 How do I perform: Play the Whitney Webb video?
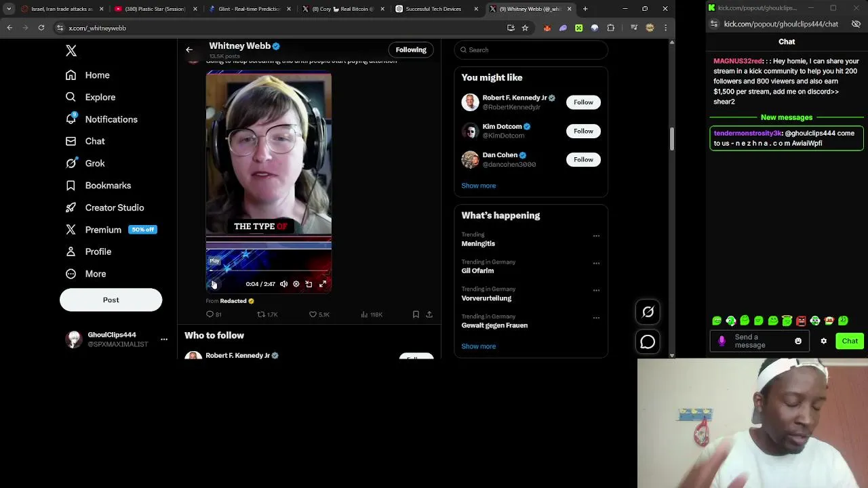click(x=214, y=284)
